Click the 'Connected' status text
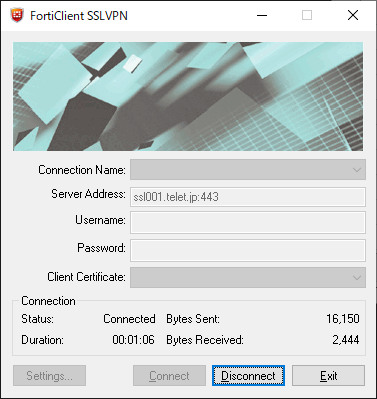The height and width of the screenshot is (399, 377). [129, 319]
